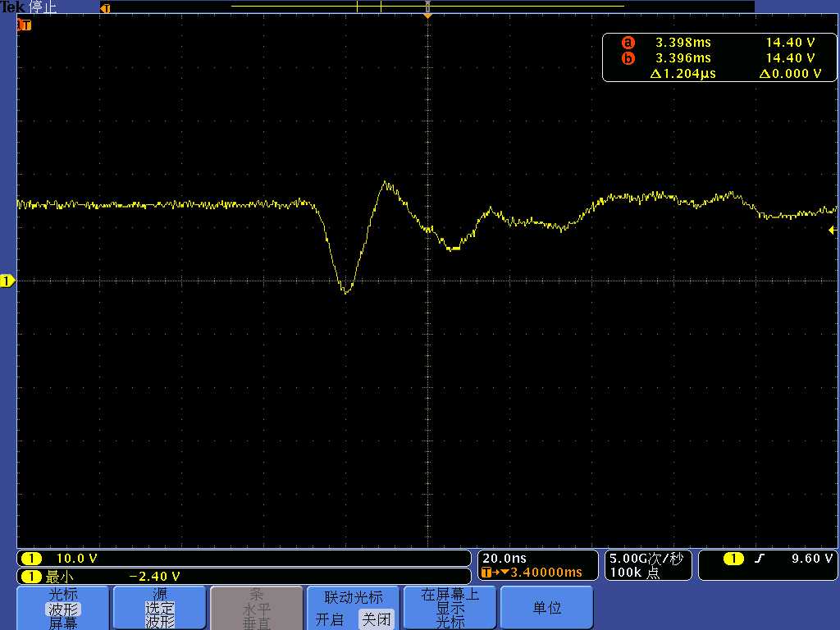Image resolution: width=840 pixels, height=630 pixels.
Task: Turn linked cursors 开启
Action: pyautogui.click(x=329, y=619)
